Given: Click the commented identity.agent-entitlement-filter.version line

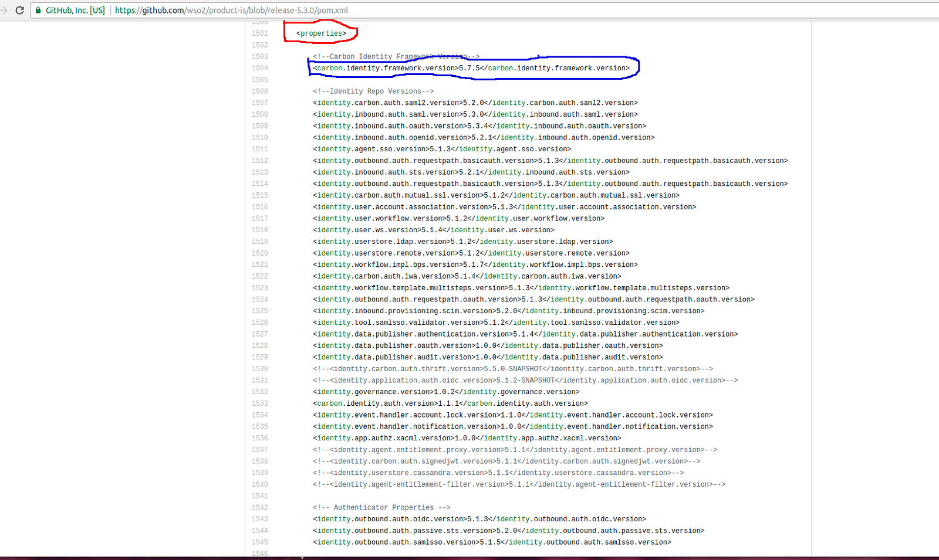Looking at the screenshot, I should [x=519, y=485].
